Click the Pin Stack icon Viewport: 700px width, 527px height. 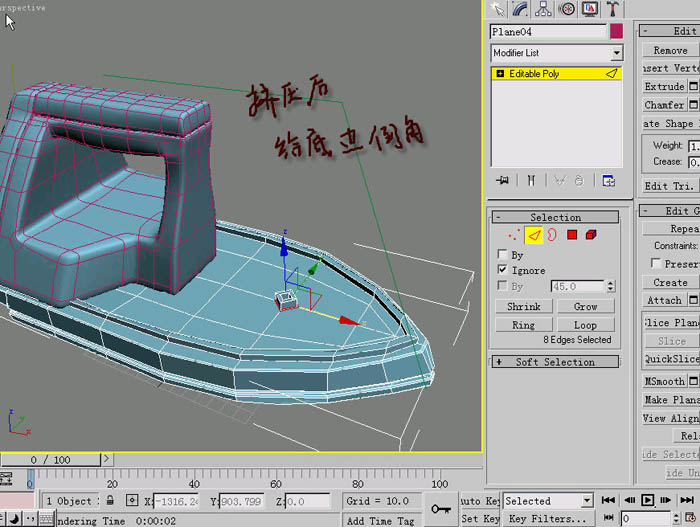point(502,180)
